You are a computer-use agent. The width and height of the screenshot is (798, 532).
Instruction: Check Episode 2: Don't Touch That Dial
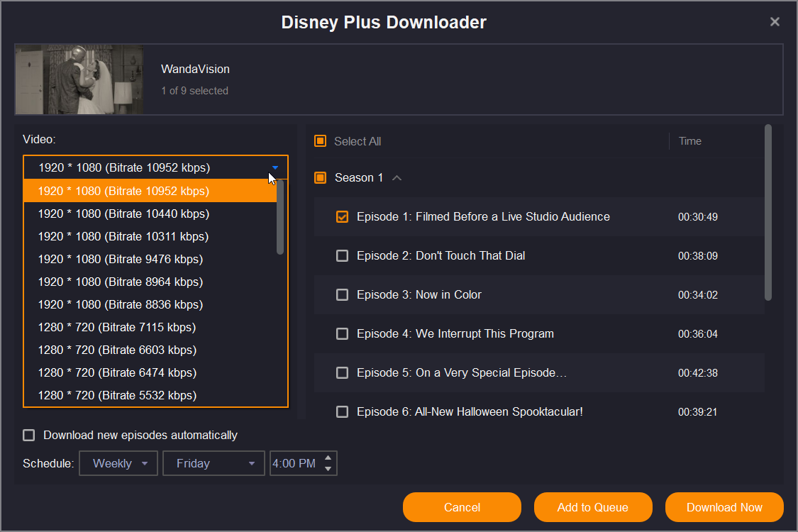pyautogui.click(x=342, y=256)
